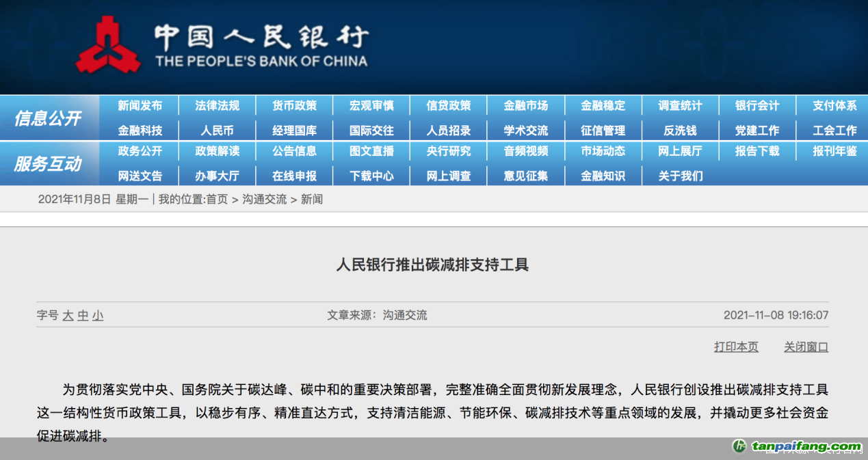Click the 关闭窗口 close window link
Screen dimensions: 868x460
806,347
